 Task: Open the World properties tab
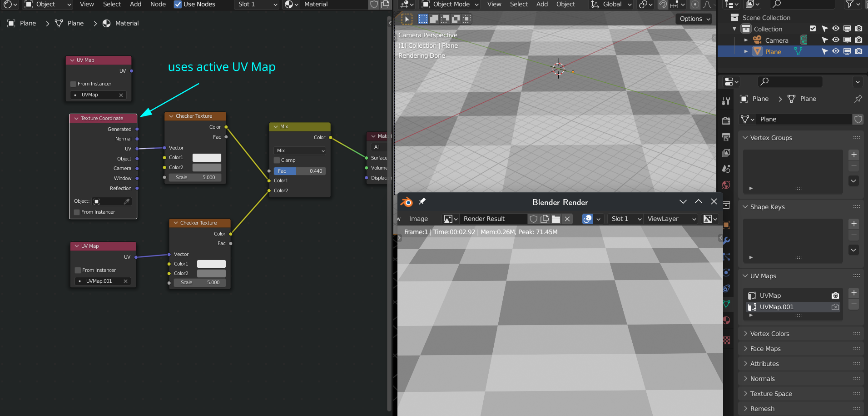726,185
